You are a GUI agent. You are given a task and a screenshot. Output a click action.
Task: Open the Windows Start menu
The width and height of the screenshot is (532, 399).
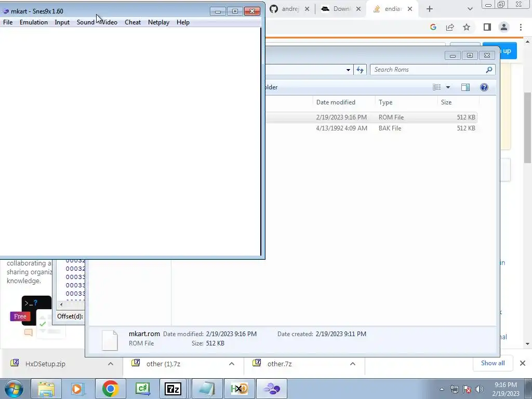coord(14,389)
